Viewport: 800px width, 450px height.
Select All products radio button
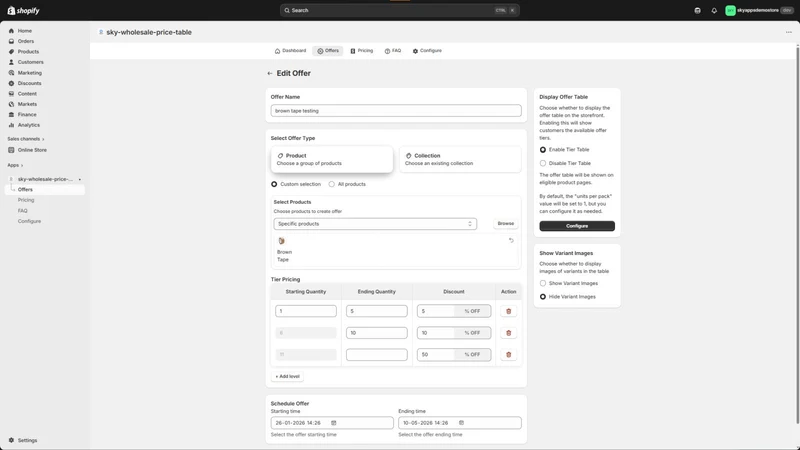332,184
